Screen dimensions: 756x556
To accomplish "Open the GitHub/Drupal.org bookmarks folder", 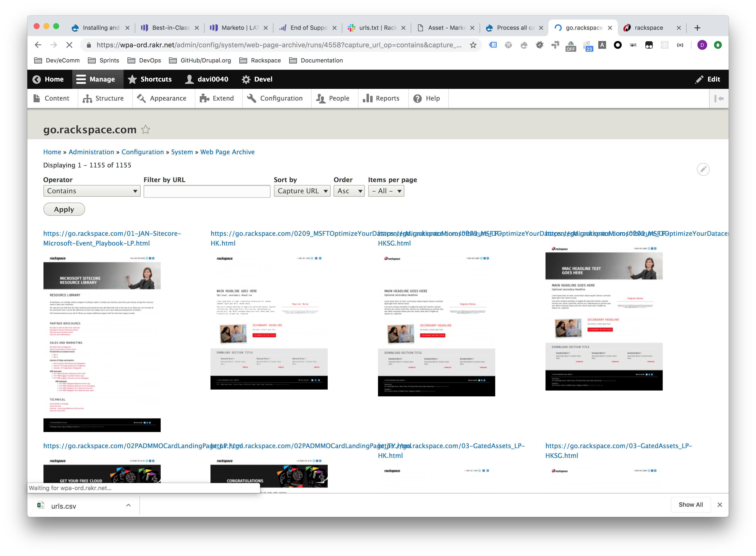I will coord(200,60).
